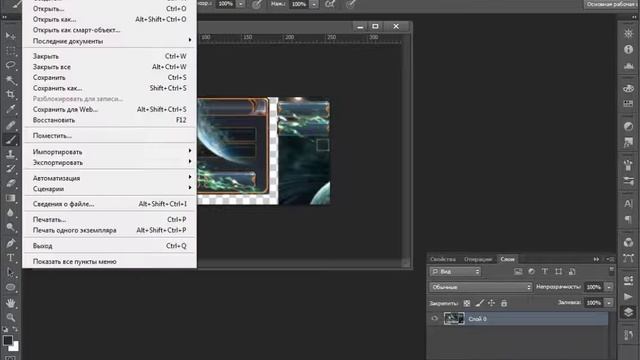Open the Layers panel flyout menu
640x360 pixels.
610,259
